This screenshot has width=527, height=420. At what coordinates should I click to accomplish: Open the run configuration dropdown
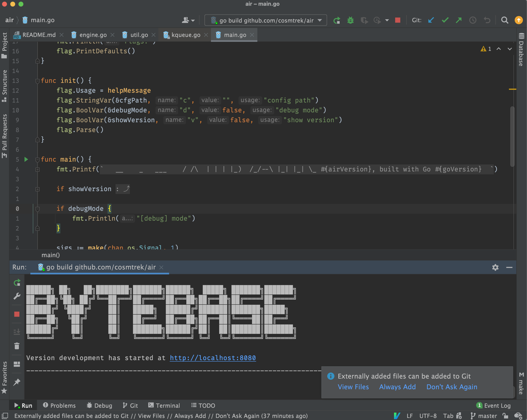[x=320, y=20]
